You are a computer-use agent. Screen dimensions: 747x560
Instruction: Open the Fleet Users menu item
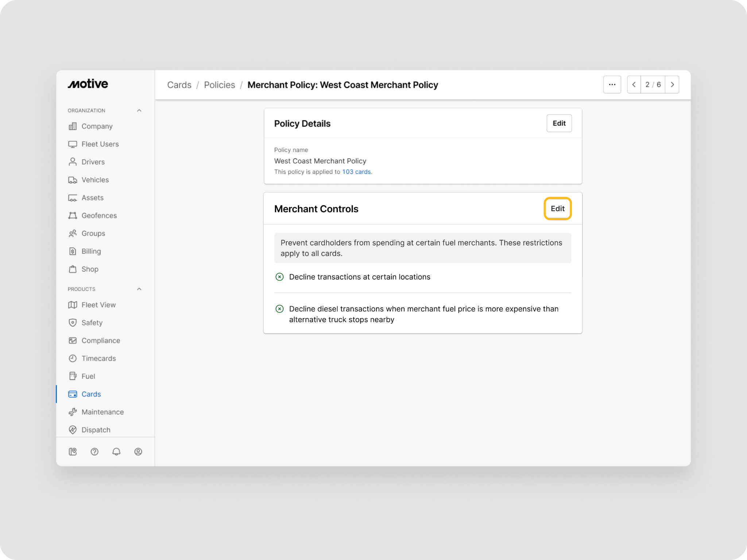[100, 144]
